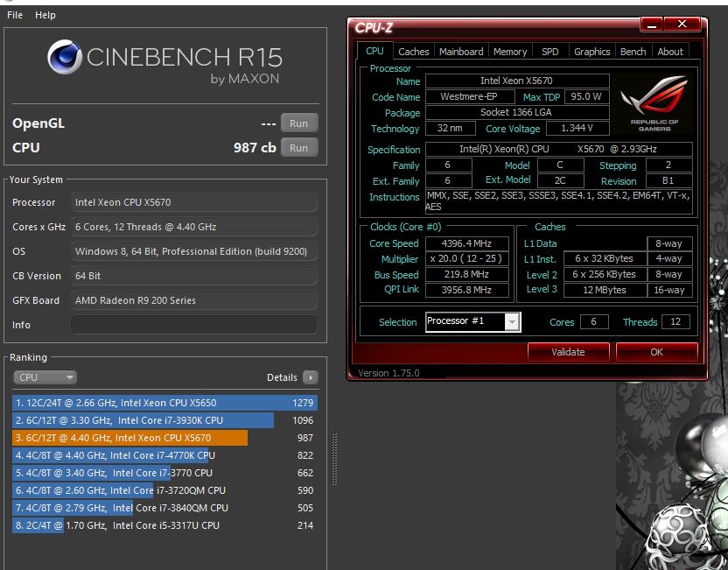Run the CPU benchmark
Screen dimensions: 728x570
pos(299,148)
